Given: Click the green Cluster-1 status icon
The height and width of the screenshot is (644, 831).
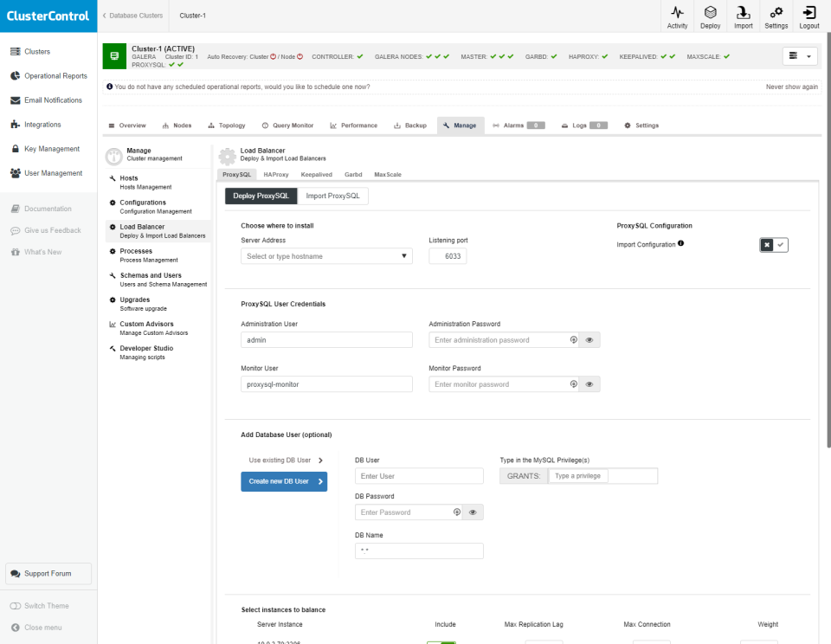Looking at the screenshot, I should point(114,56).
